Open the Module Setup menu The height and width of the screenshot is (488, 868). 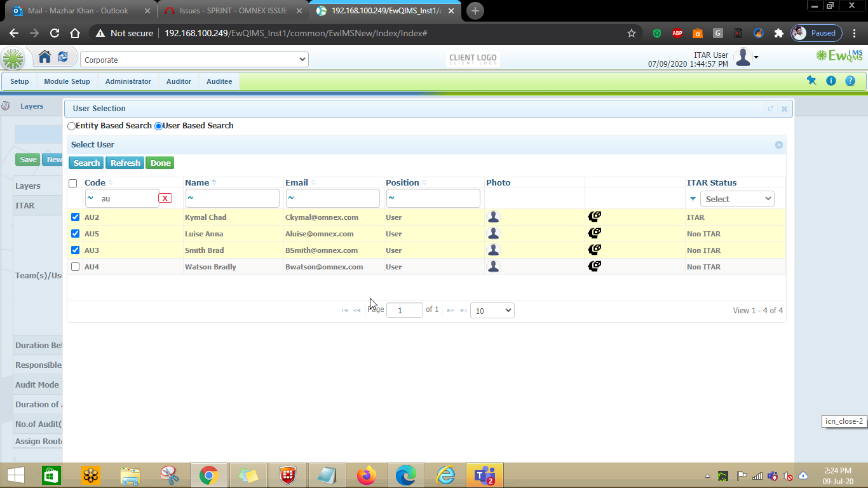(x=67, y=81)
